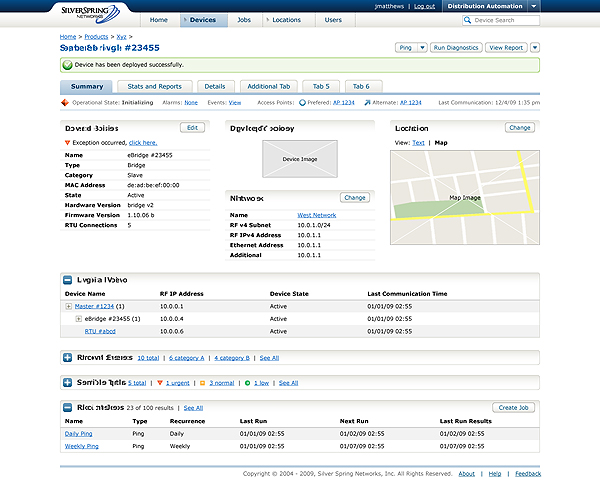Screen dimensions: 600x500
Task: Open the Ping dropdown arrow
Action: click(x=419, y=47)
